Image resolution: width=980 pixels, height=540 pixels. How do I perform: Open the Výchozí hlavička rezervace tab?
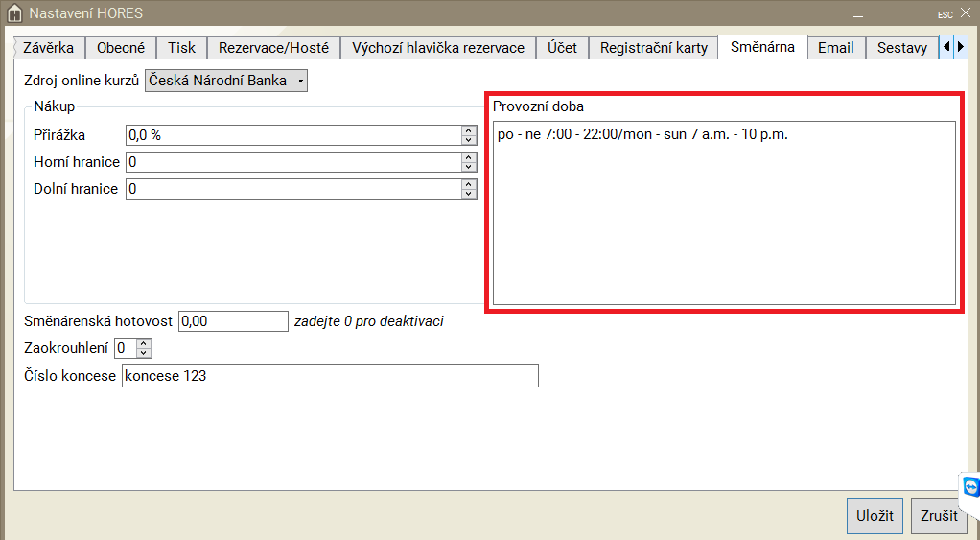coord(438,48)
